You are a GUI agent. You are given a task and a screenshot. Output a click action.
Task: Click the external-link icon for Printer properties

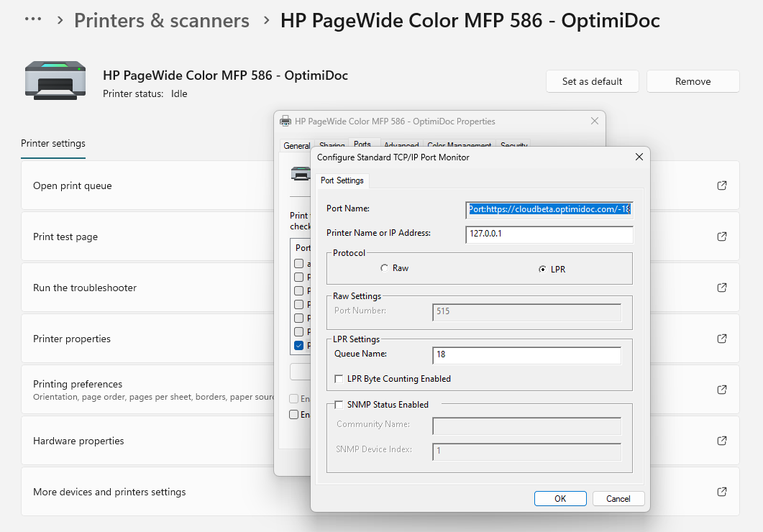click(722, 339)
